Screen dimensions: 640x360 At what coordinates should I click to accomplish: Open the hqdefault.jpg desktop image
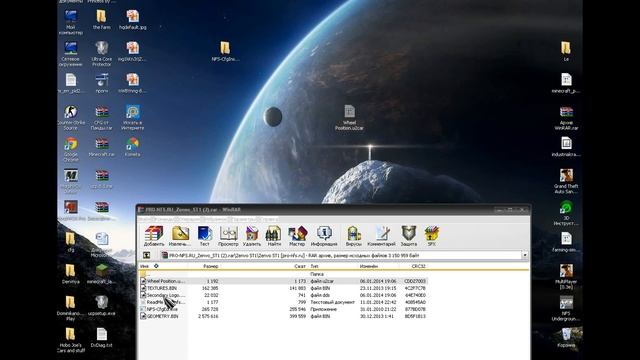pyautogui.click(x=133, y=20)
